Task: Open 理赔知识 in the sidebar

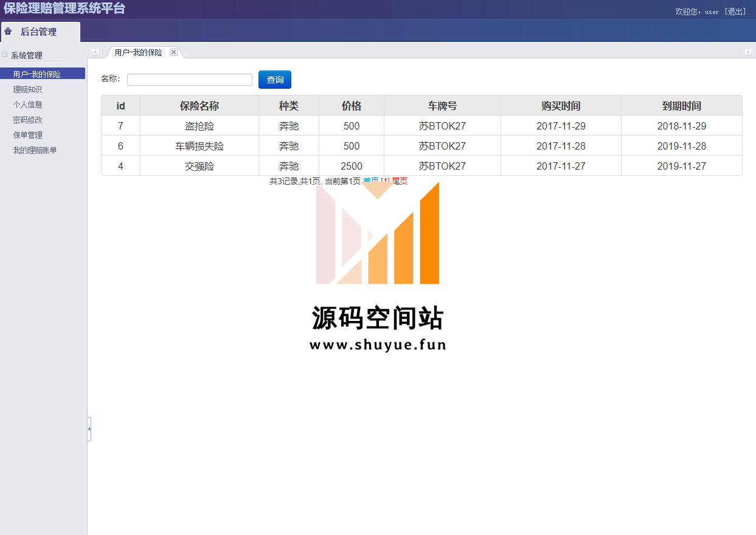Action: (27, 89)
